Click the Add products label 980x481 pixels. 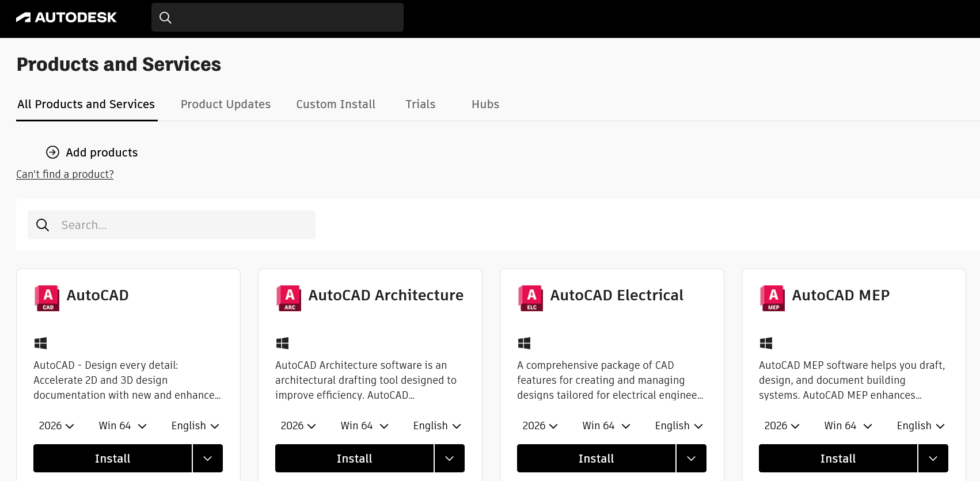point(102,152)
